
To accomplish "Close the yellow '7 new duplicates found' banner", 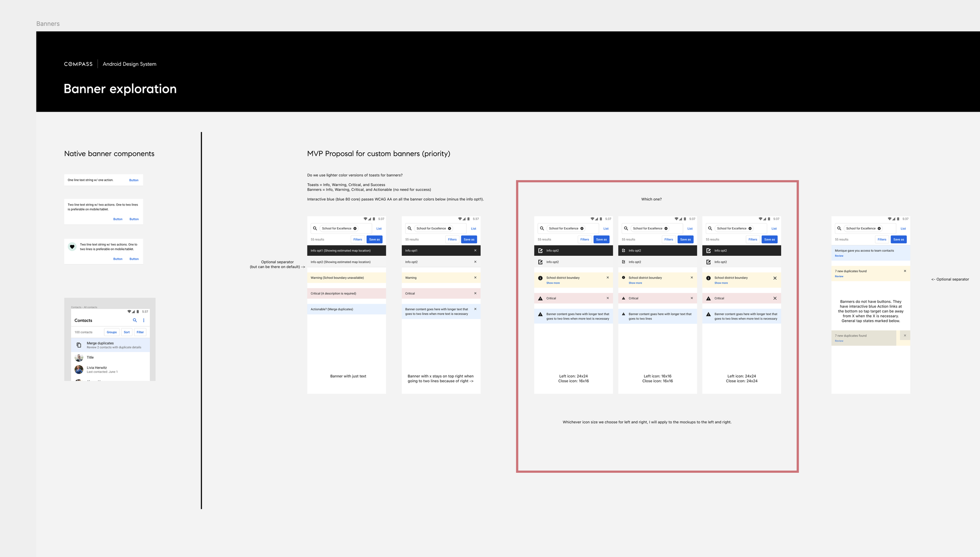I will coord(905,271).
